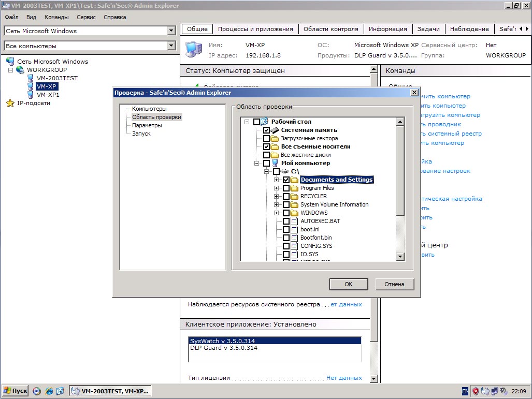Image resolution: width=532 pixels, height=399 pixels.
Task: Collapse the C:\ drive node
Action: click(x=266, y=171)
